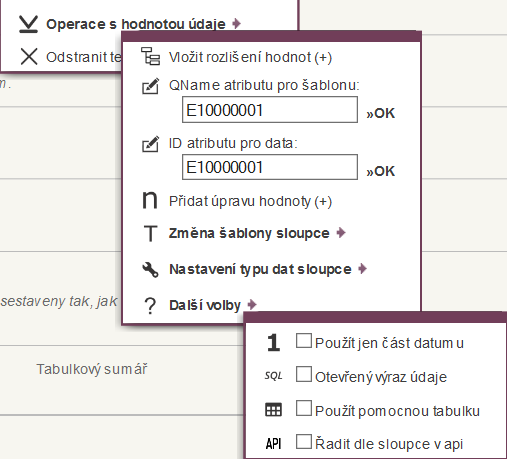Click the question mark icon beside Další volby

pos(150,306)
